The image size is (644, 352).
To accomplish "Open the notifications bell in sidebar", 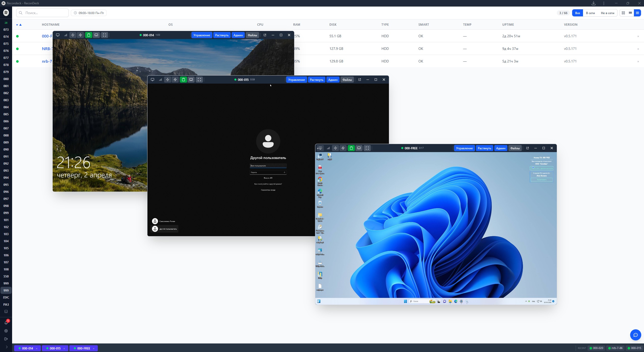I will [x=6, y=323].
